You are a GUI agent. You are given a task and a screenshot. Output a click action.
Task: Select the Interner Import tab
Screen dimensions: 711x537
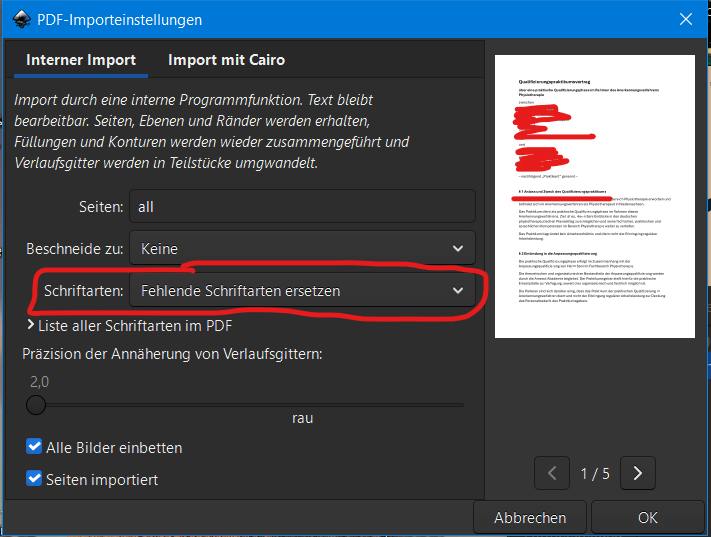pyautogui.click(x=81, y=60)
